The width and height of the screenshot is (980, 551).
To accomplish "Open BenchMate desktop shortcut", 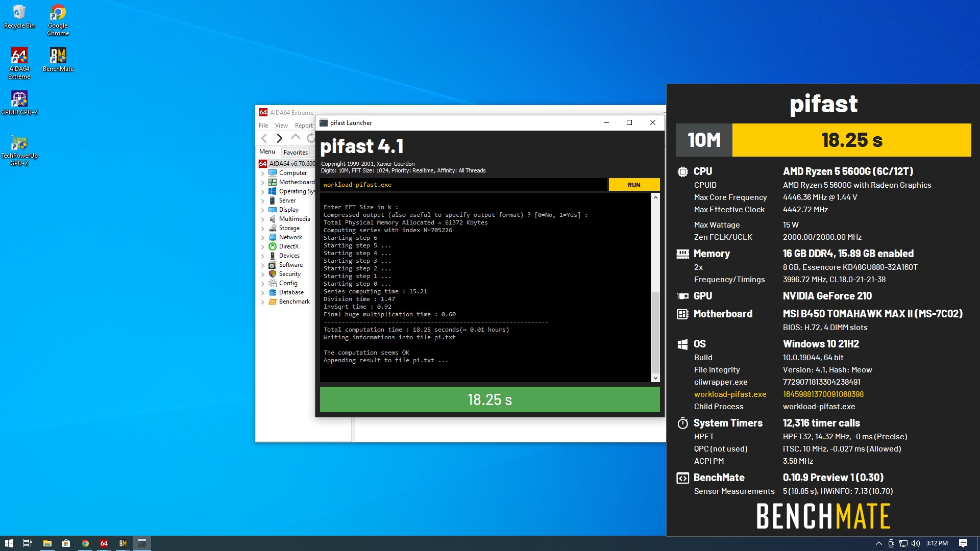I will [58, 60].
